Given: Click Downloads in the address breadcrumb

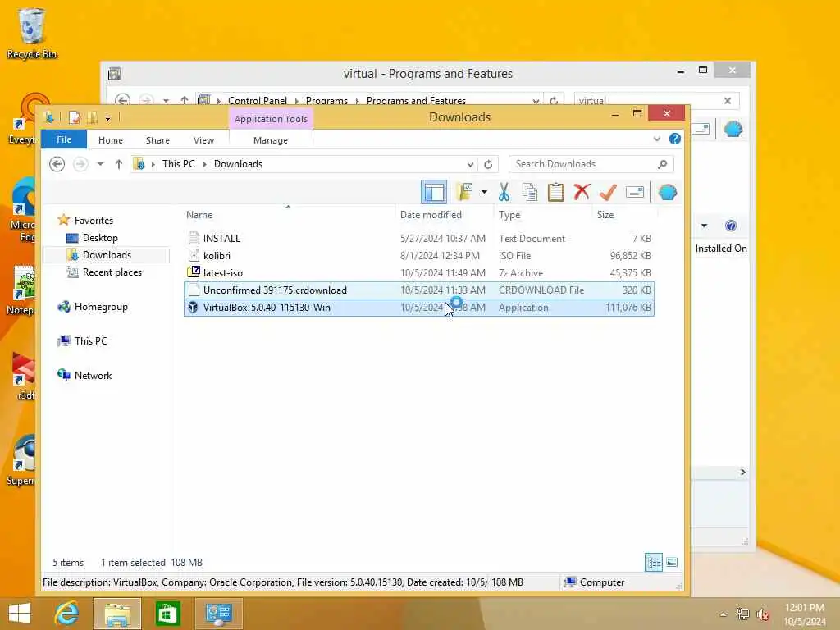Looking at the screenshot, I should 238,164.
